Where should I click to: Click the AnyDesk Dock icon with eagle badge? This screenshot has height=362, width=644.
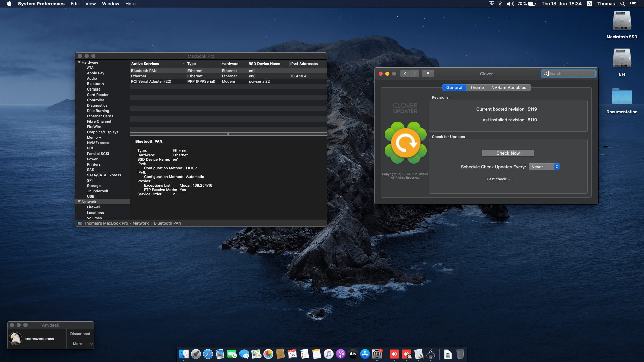[407, 354]
